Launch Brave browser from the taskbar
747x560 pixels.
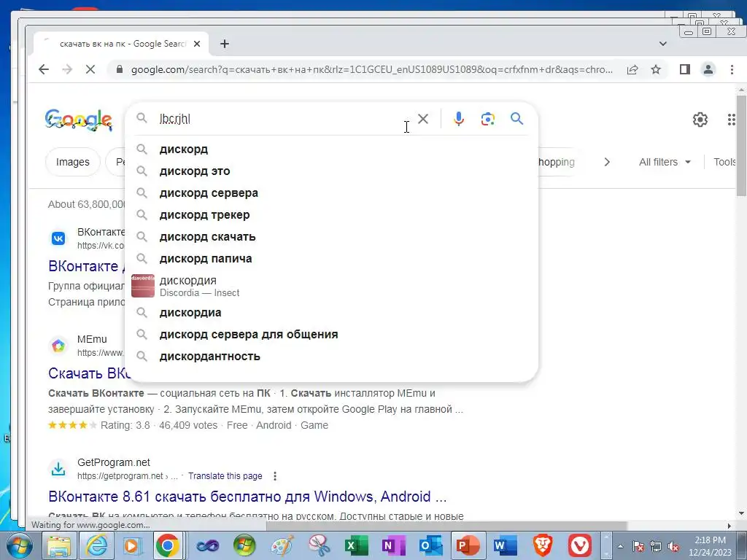[543, 545]
